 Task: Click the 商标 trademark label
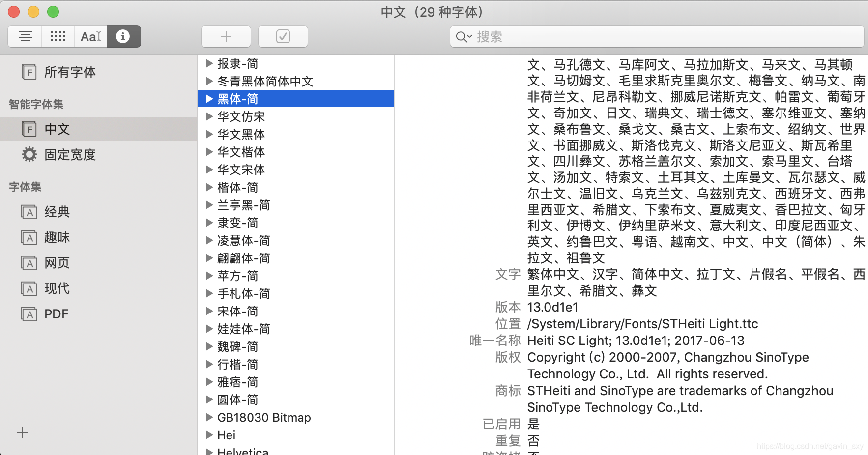[x=508, y=391]
